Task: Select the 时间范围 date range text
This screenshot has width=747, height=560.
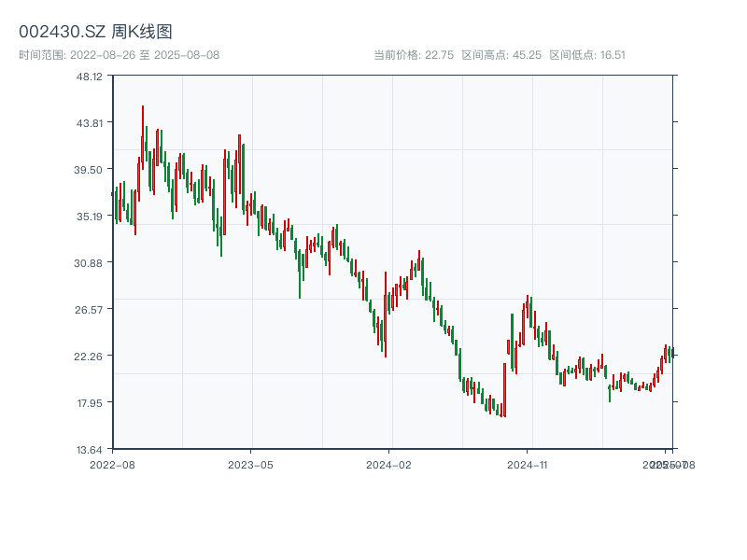Action: pyautogui.click(x=120, y=55)
